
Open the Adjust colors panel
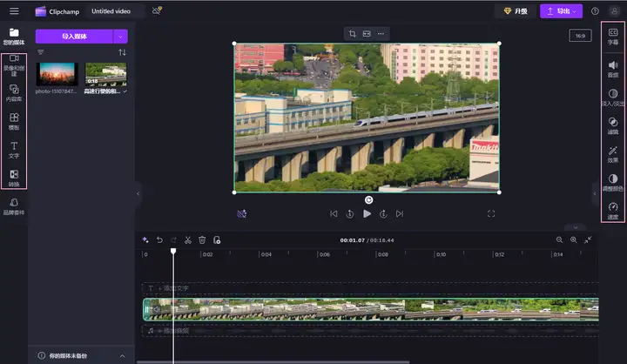[x=613, y=182]
